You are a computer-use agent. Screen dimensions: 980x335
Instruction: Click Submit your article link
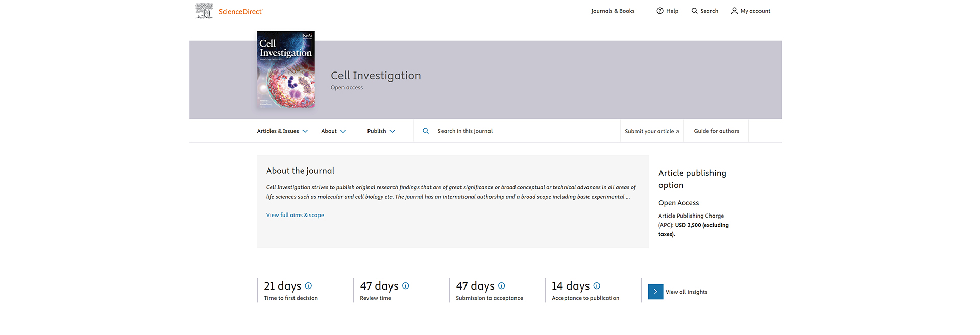[x=652, y=131]
